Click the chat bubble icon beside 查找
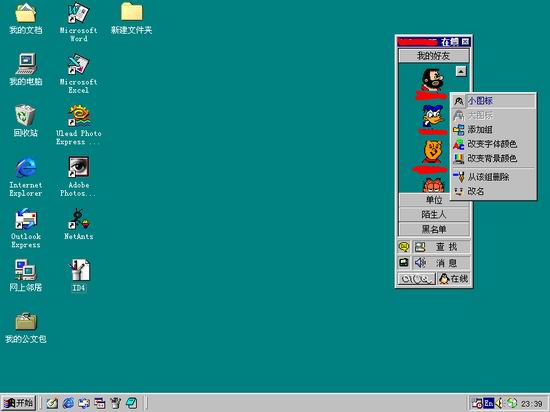The image size is (550, 412). coord(404,247)
